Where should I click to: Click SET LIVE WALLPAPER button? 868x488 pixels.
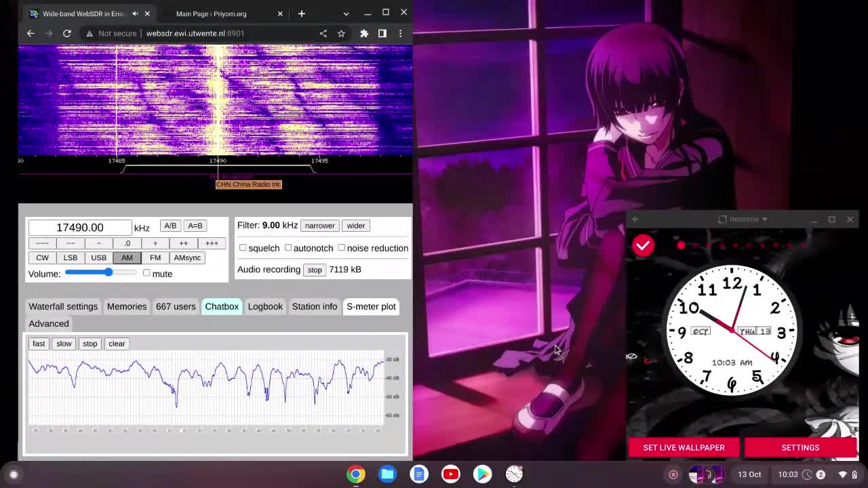coord(684,447)
